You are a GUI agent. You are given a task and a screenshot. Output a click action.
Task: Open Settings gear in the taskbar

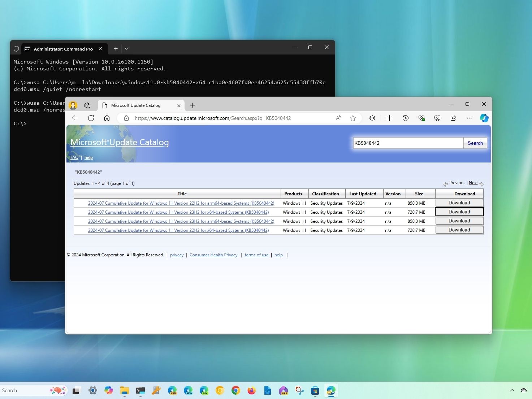pyautogui.click(x=93, y=390)
